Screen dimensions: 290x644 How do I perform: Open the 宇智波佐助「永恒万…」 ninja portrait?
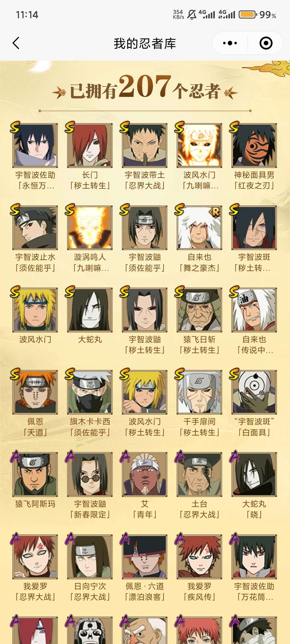(35, 145)
